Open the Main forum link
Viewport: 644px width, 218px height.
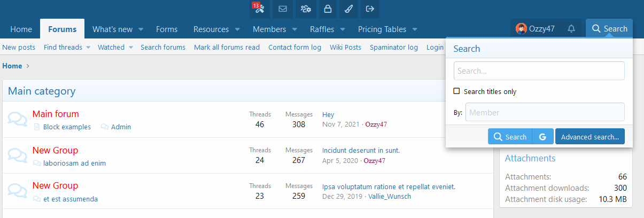56,114
